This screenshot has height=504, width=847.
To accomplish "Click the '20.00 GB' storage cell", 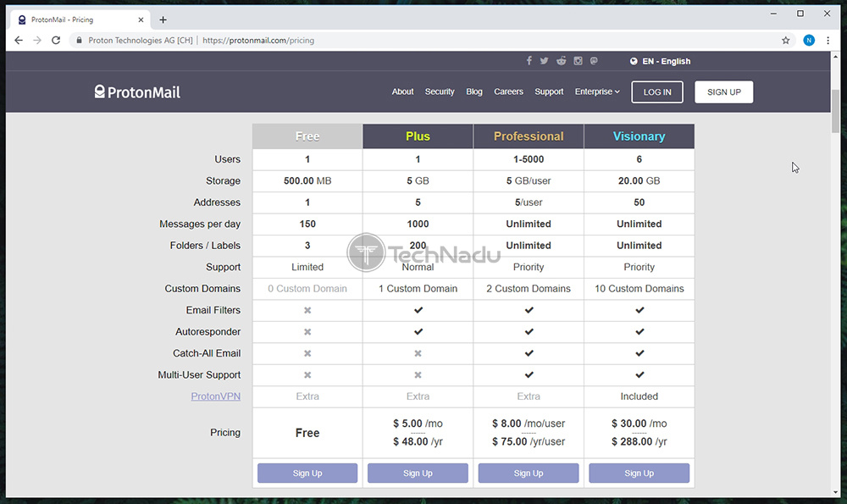I will [639, 181].
